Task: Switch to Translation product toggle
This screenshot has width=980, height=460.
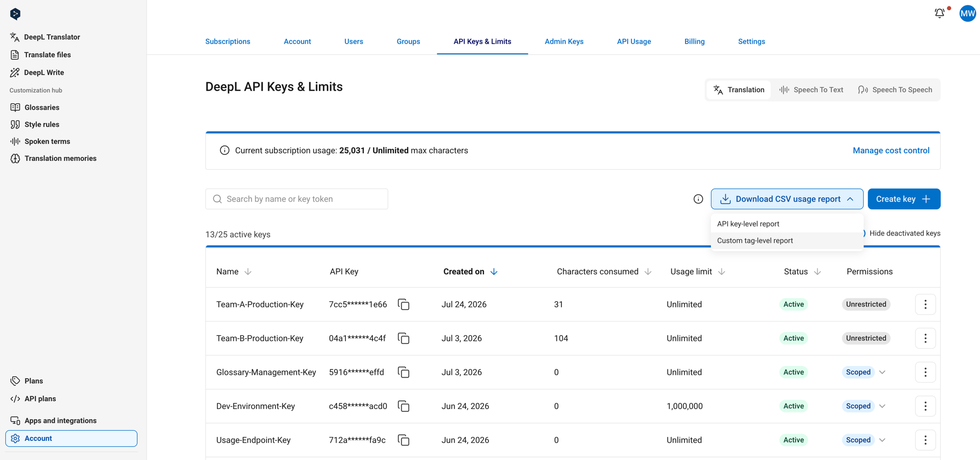Action: pos(739,90)
